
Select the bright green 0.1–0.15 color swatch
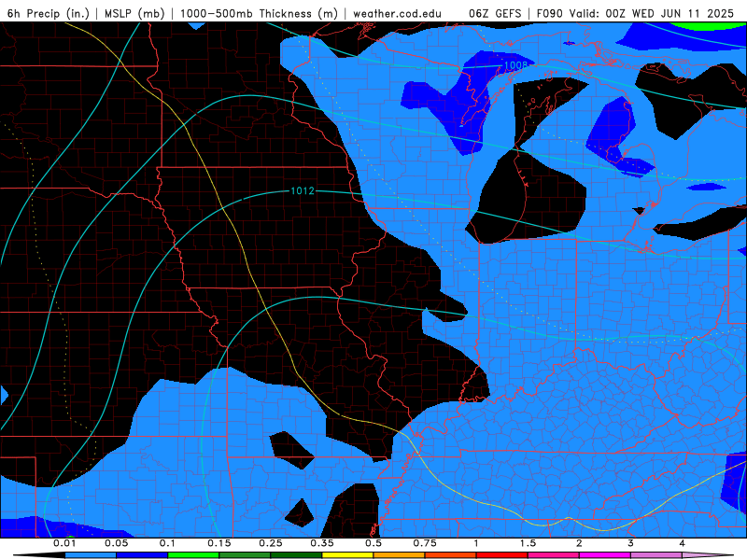pos(193,555)
